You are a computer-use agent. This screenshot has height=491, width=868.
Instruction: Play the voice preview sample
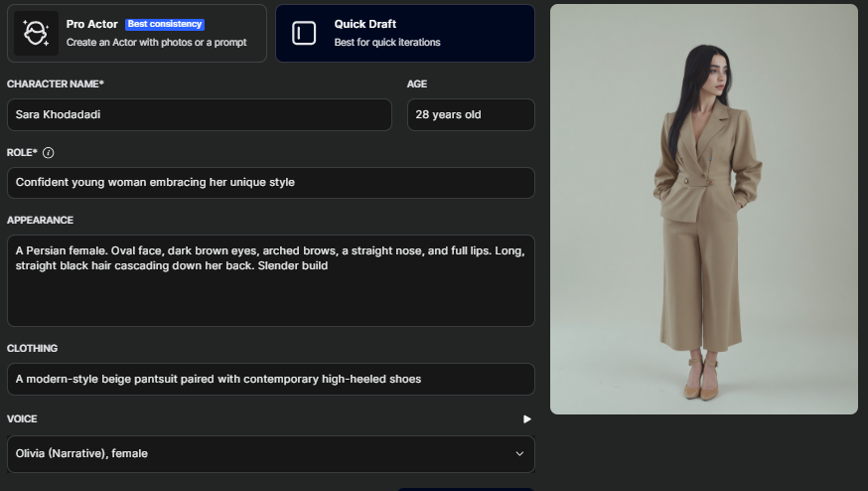527,419
